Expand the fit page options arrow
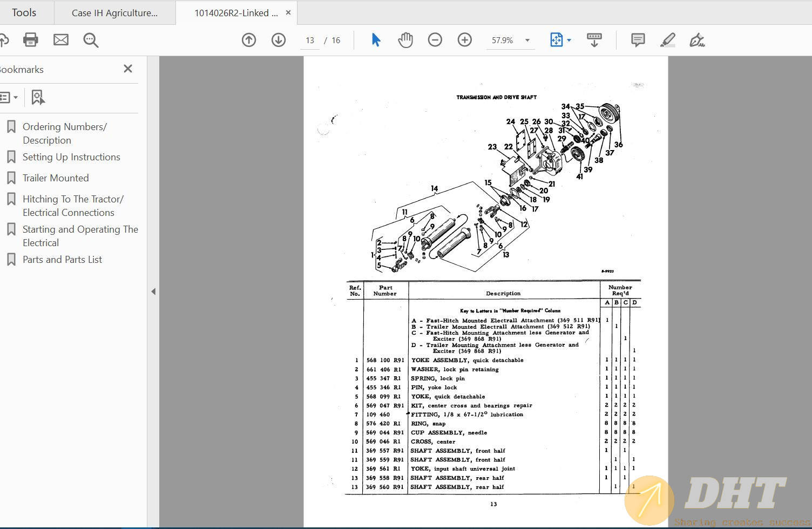 [569, 40]
